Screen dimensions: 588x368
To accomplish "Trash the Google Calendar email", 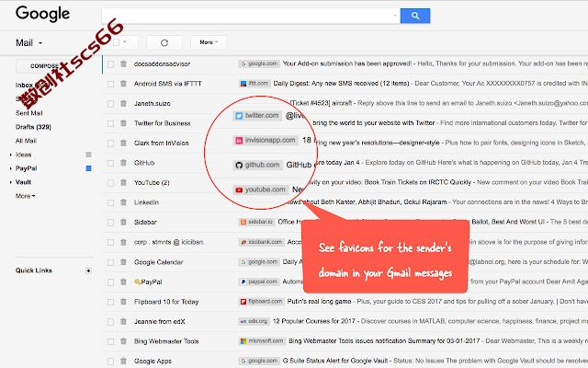I will tap(123, 262).
